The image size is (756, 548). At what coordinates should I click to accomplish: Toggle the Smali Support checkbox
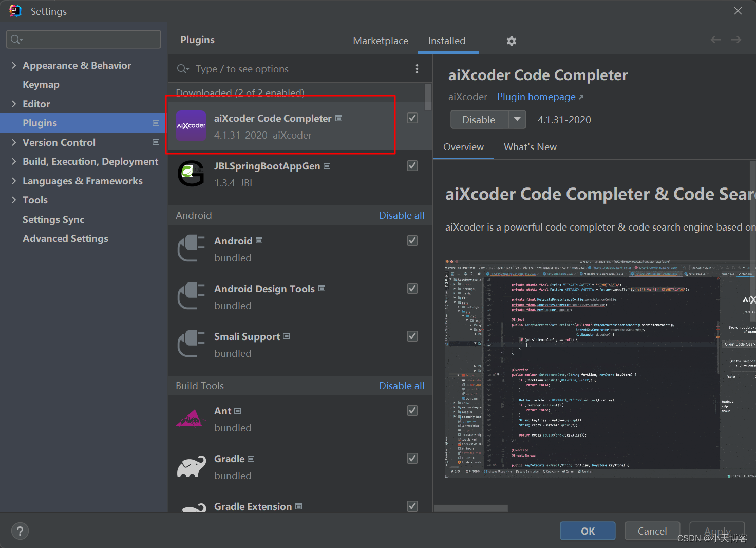pos(412,336)
